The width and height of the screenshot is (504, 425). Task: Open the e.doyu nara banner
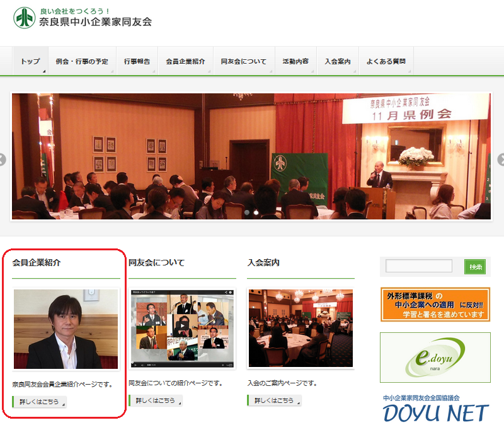435,358
